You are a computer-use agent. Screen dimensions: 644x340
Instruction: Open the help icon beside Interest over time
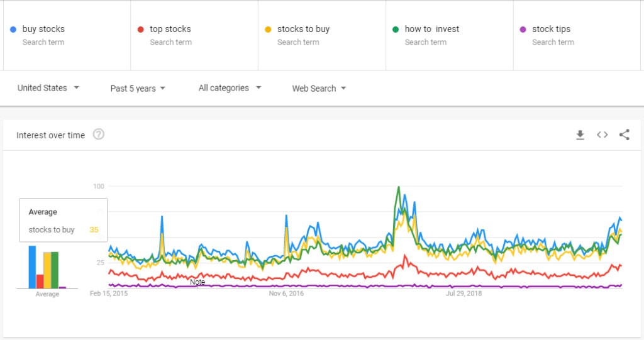coord(98,134)
